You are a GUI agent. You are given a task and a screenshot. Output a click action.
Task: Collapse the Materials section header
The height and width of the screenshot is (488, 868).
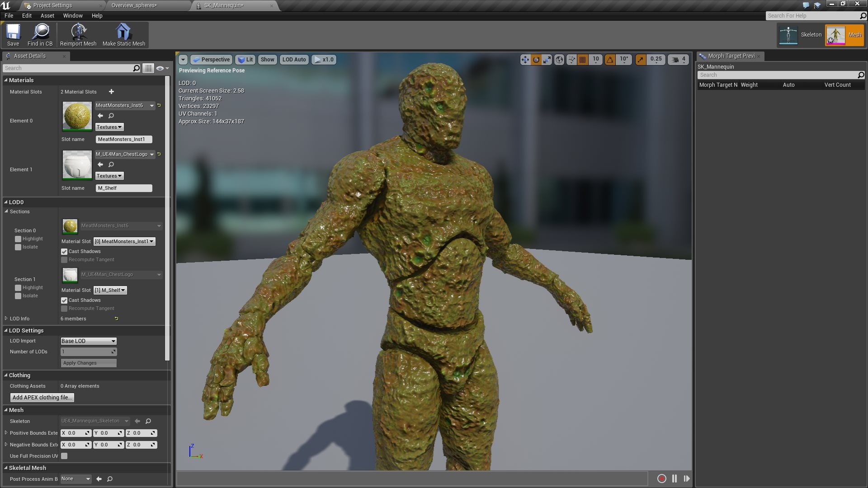pos(6,80)
